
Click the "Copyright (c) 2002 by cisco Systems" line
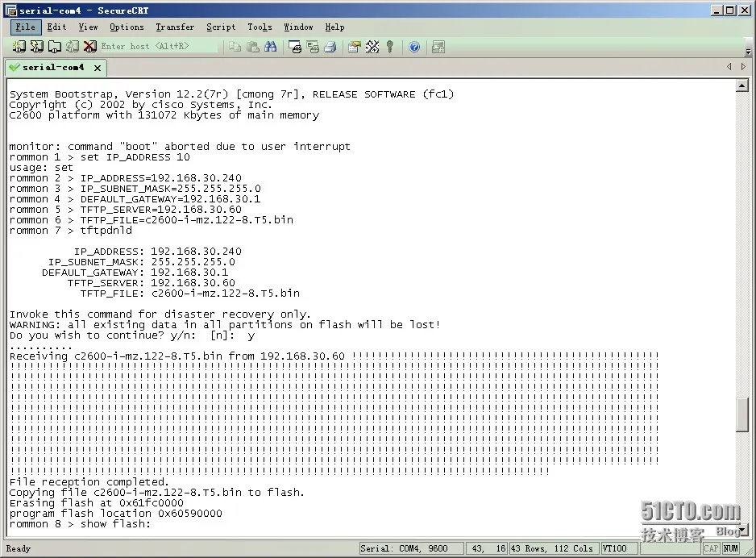[141, 105]
